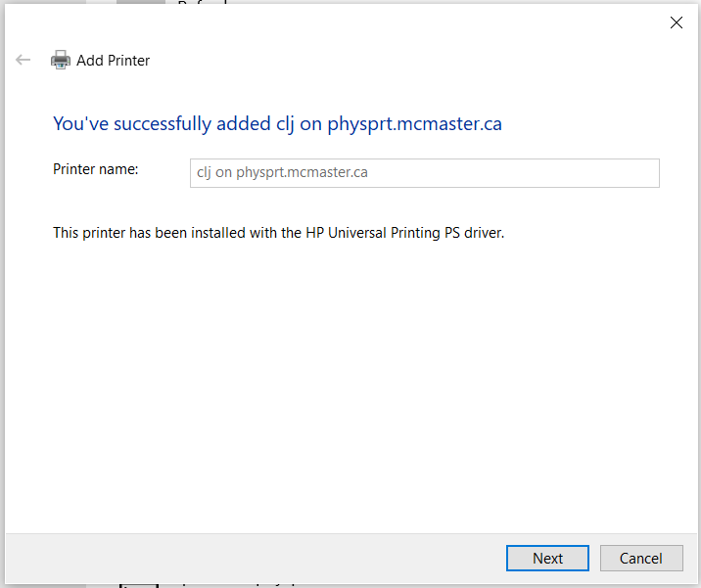The image size is (701, 588).
Task: Click the successfully added printer heading
Action: (277, 124)
